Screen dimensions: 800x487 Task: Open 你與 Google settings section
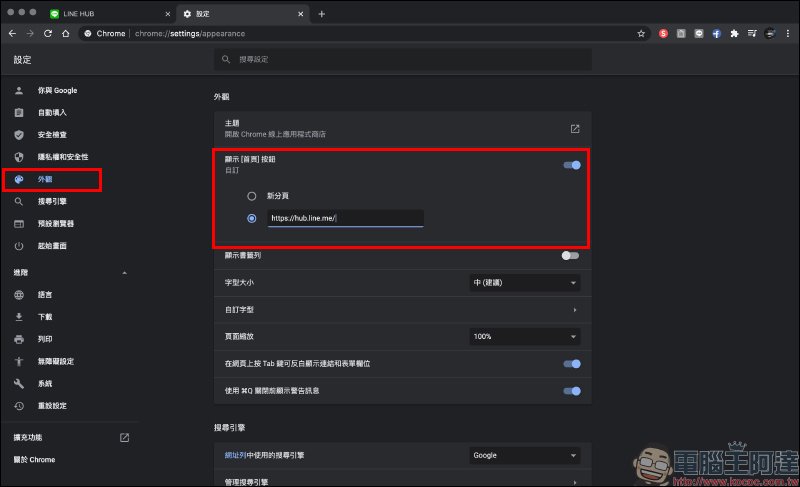pyautogui.click(x=57, y=90)
